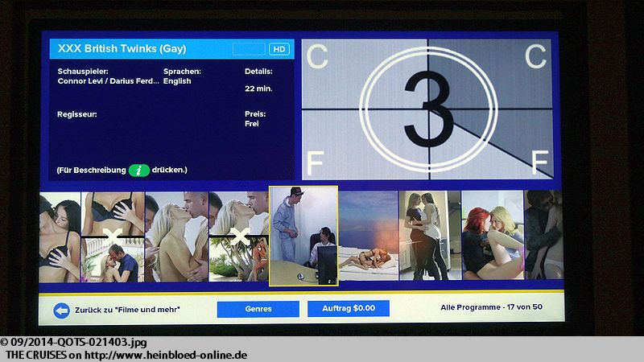This screenshot has height=362, width=644.
Task: Select the first thumbnail with two dark-haired women
Action: click(60, 237)
